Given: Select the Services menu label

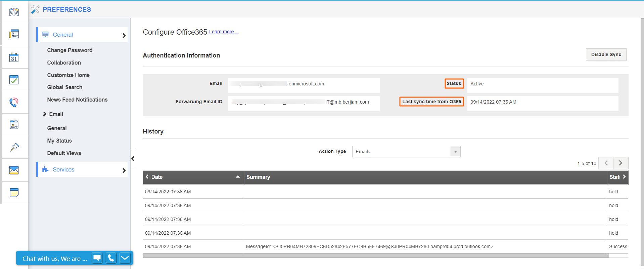Looking at the screenshot, I should click(x=63, y=169).
